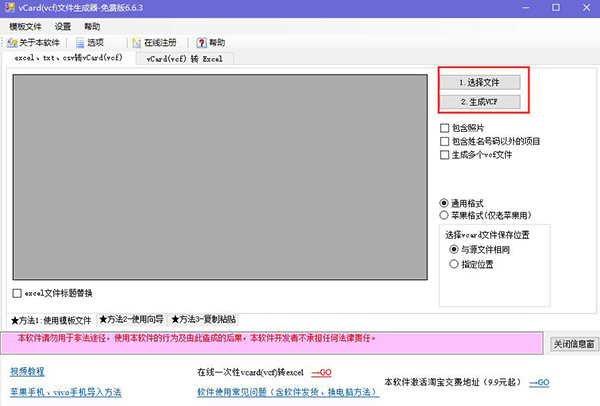Click the 1.选择文件 button
600x406 pixels.
[483, 81]
